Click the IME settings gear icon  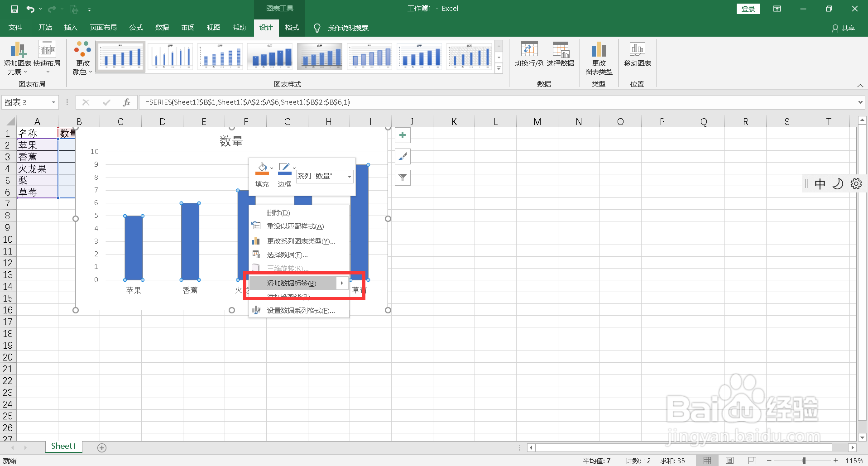pos(856,183)
